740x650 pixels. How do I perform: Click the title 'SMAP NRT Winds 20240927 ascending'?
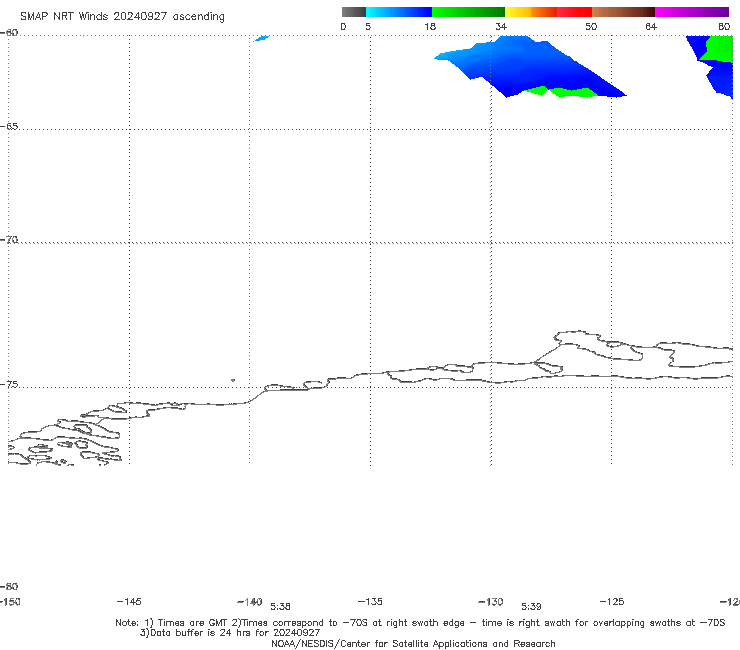tap(122, 17)
